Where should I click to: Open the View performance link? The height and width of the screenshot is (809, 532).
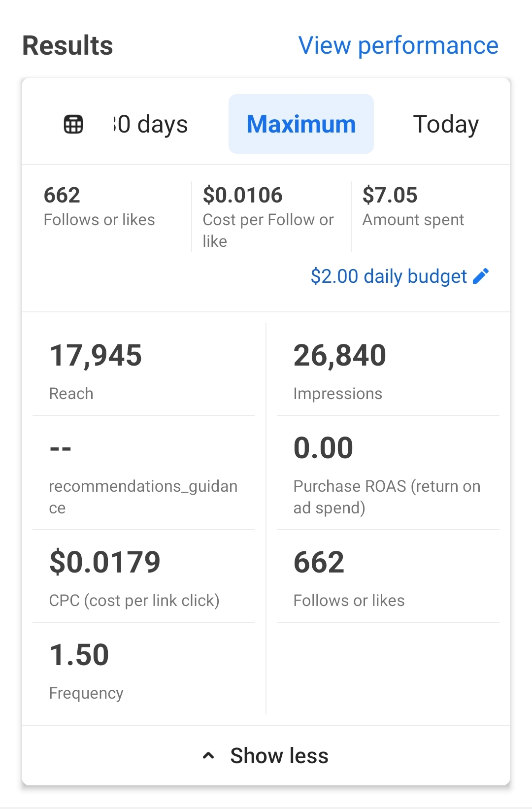398,45
